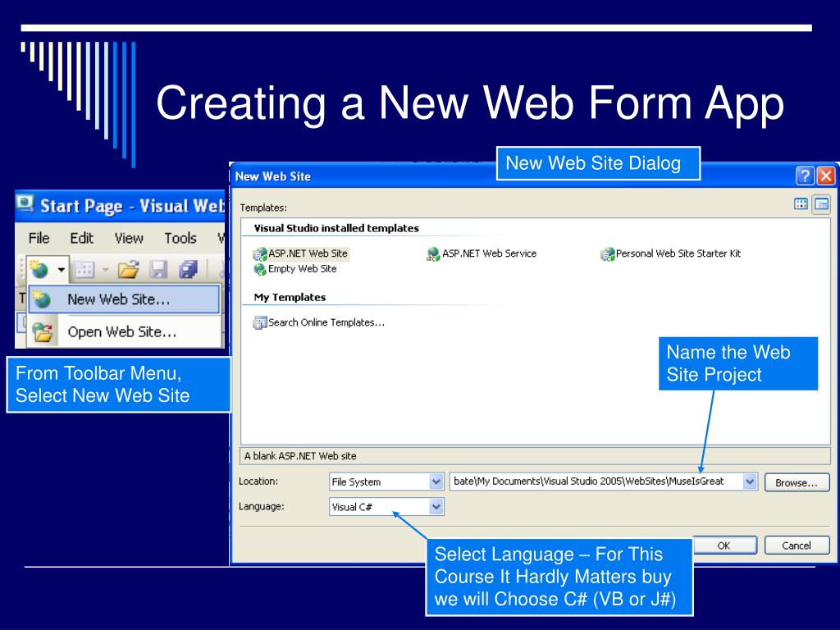Select the ASP.NET Web Site template
Viewport: 840px width, 630px height.
pos(301,253)
